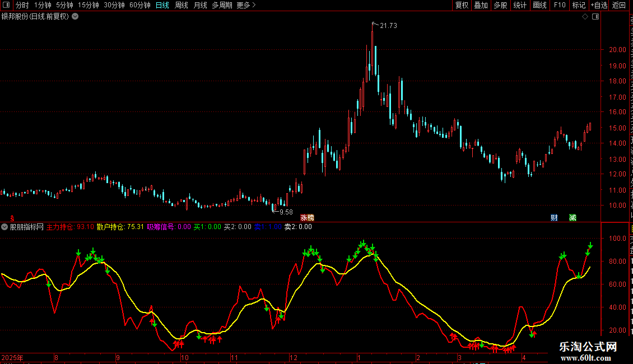Open the 财 financial report marker
633x364 pixels.
pyautogui.click(x=554, y=217)
